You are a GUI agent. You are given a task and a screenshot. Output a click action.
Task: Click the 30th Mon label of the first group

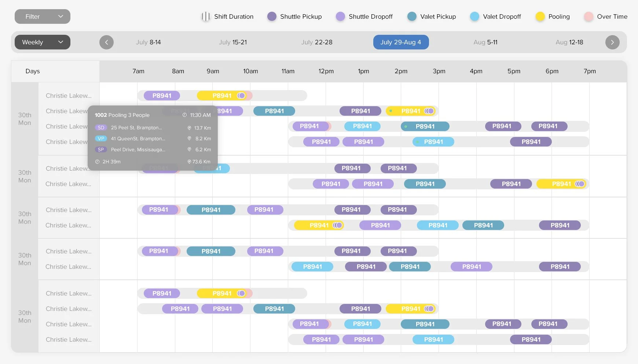click(25, 119)
